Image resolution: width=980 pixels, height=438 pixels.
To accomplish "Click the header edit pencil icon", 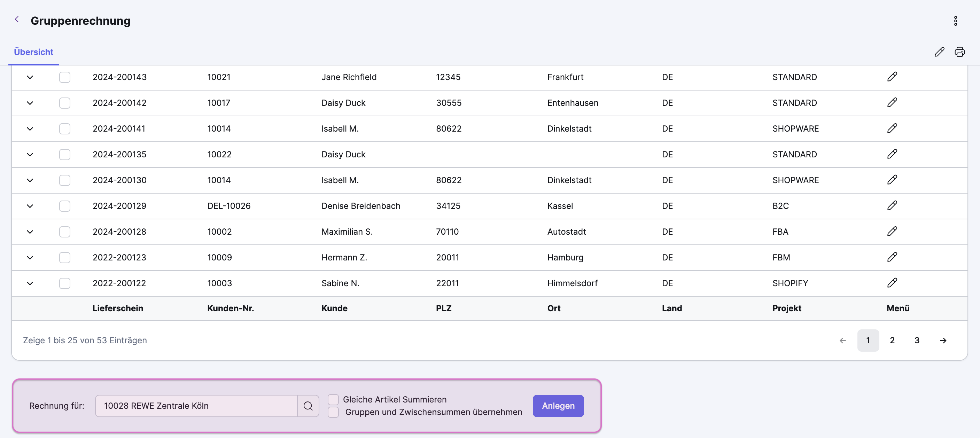I will 939,52.
